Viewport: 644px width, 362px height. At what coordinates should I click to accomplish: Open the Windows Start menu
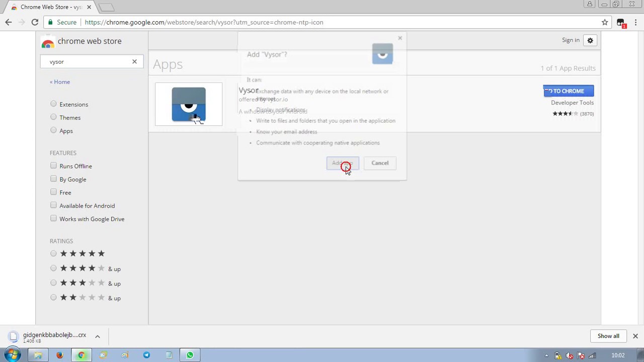coord(12,355)
